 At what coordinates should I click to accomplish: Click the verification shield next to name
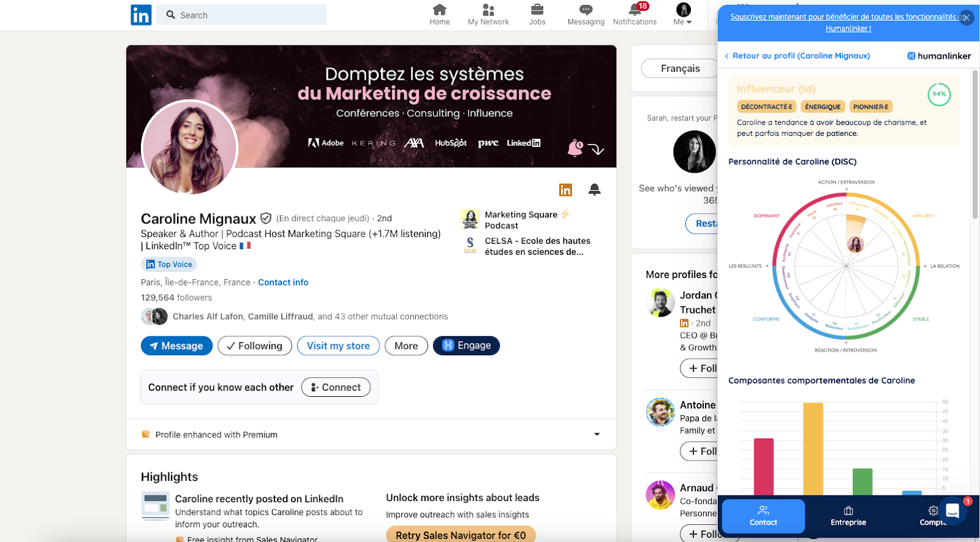pyautogui.click(x=266, y=218)
